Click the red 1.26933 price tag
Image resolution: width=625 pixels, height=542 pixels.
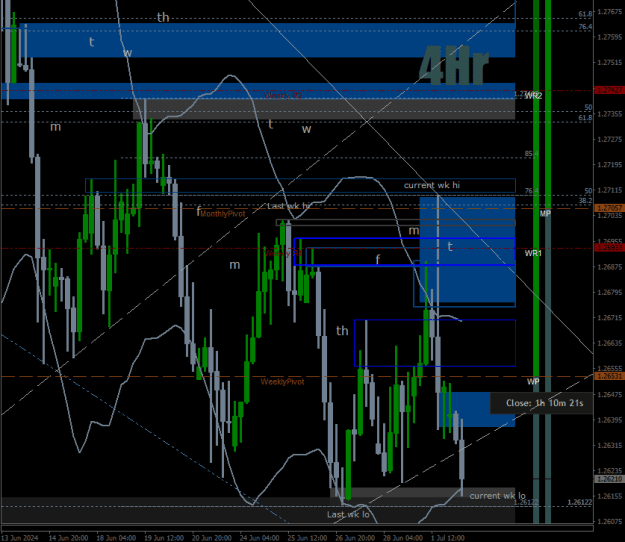(609, 248)
